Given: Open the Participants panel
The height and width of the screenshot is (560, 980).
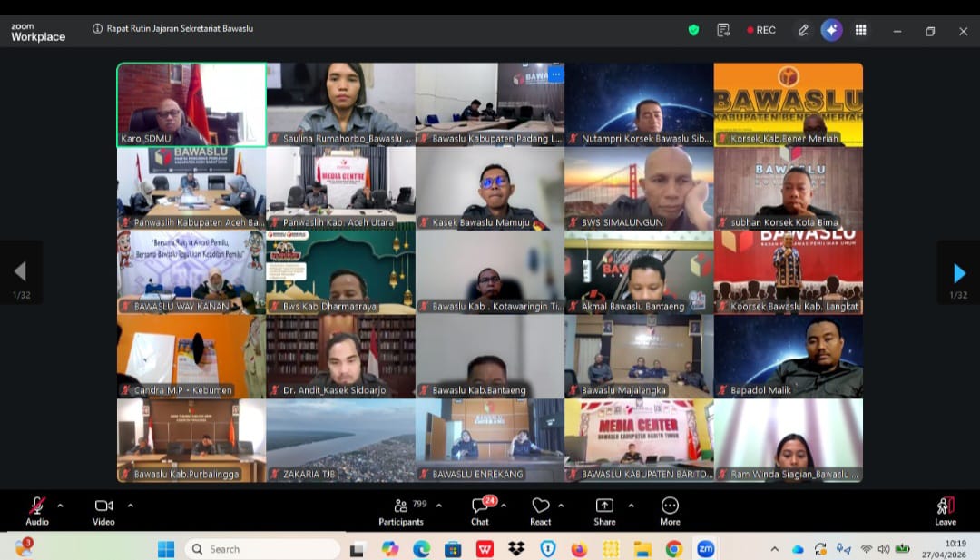Looking at the screenshot, I should tap(401, 511).
